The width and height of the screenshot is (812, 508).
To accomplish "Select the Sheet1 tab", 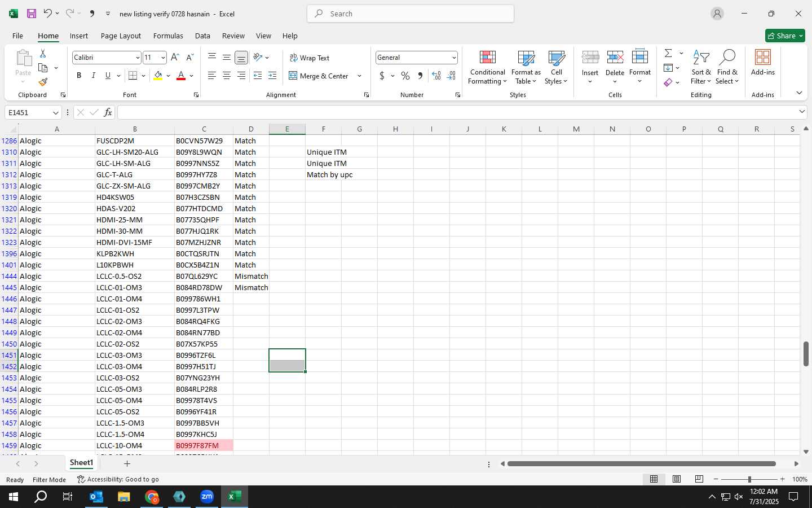I will pos(81,463).
